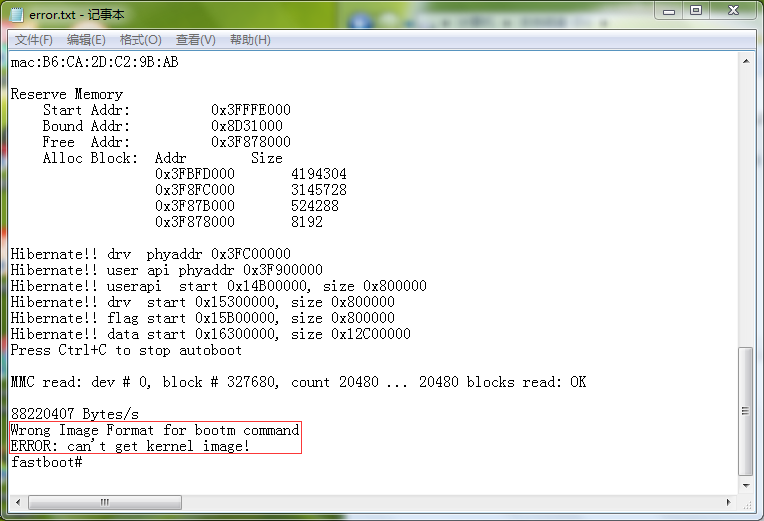Click the 'drv start 0x15300000' line
The width and height of the screenshot is (764, 521).
(203, 302)
